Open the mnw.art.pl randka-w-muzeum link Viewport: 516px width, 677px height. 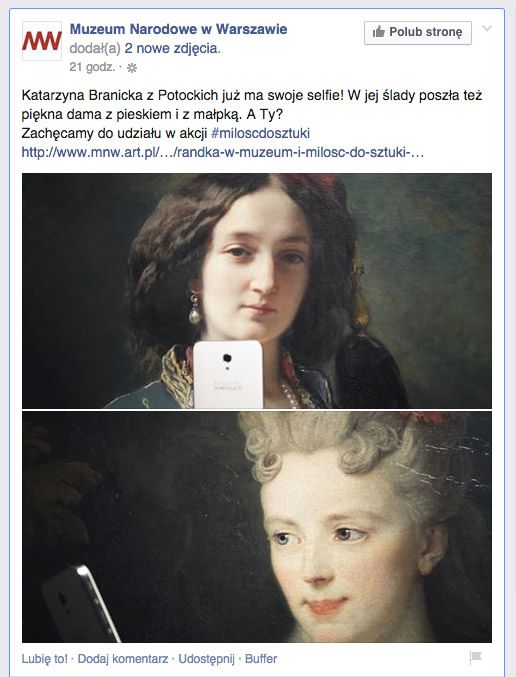(223, 152)
